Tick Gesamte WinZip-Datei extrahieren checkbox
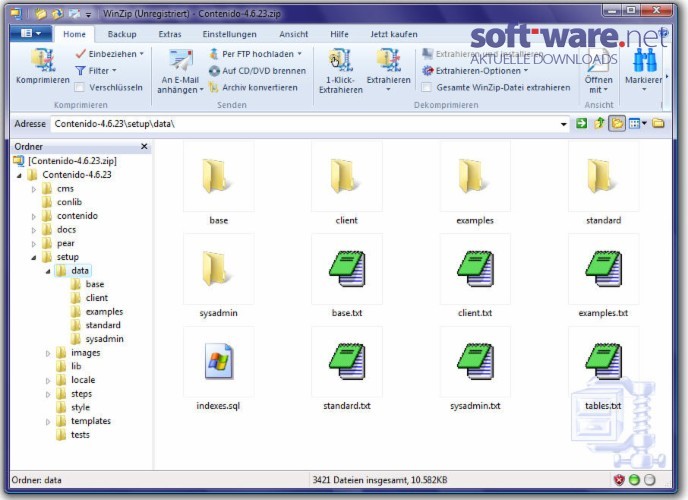The height and width of the screenshot is (500, 688). (x=426, y=87)
